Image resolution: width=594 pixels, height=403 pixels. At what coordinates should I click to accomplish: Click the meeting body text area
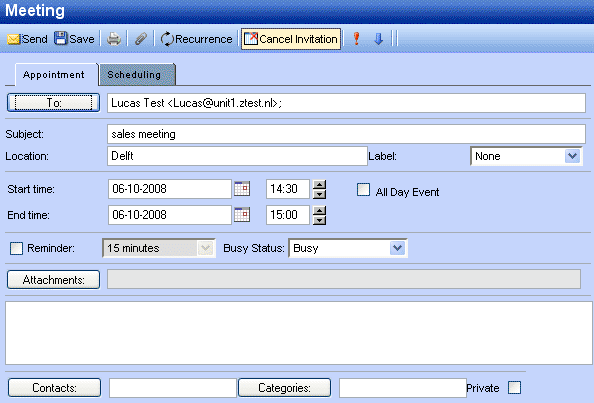299,333
